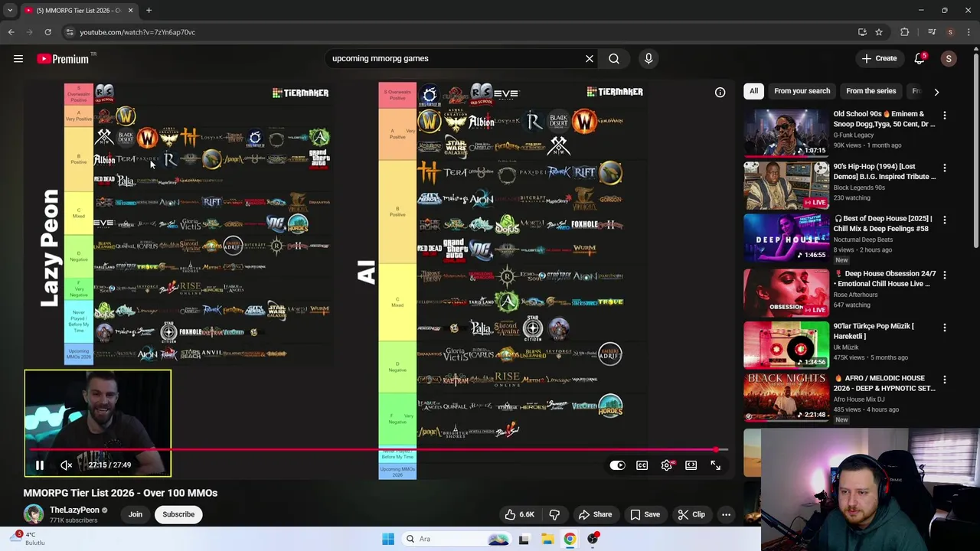Screen dimensions: 980x551
Task: Unmute the video with speaker icon
Action: [x=67, y=465]
